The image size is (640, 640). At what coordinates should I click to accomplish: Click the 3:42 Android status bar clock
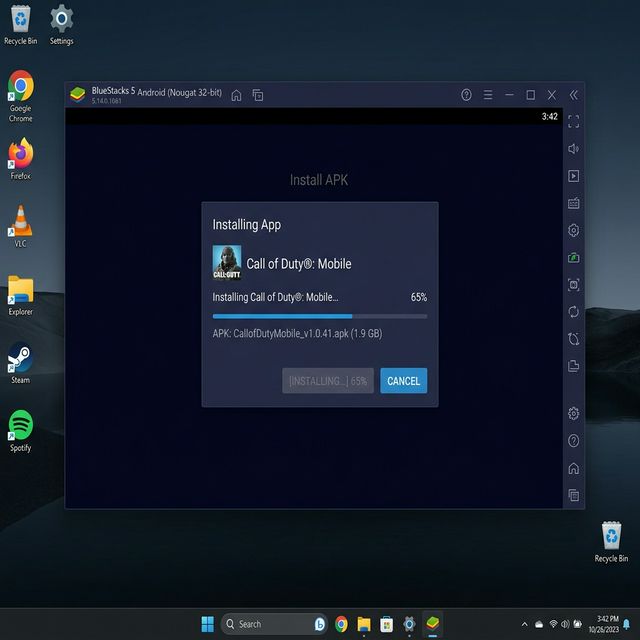pyautogui.click(x=549, y=116)
